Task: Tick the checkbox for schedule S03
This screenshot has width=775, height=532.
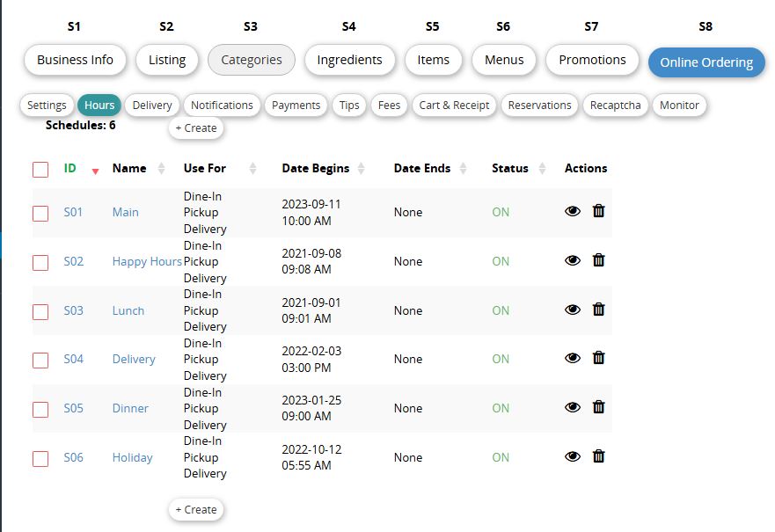Action: pyautogui.click(x=40, y=311)
